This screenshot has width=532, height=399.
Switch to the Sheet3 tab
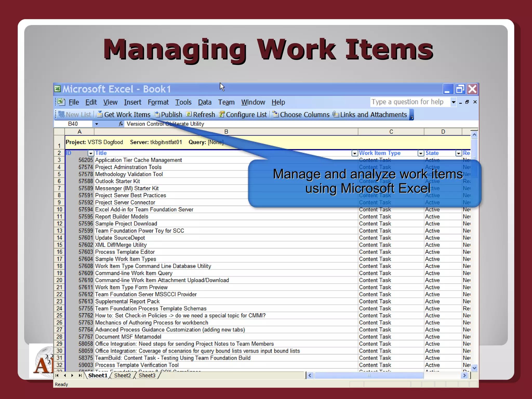(147, 375)
